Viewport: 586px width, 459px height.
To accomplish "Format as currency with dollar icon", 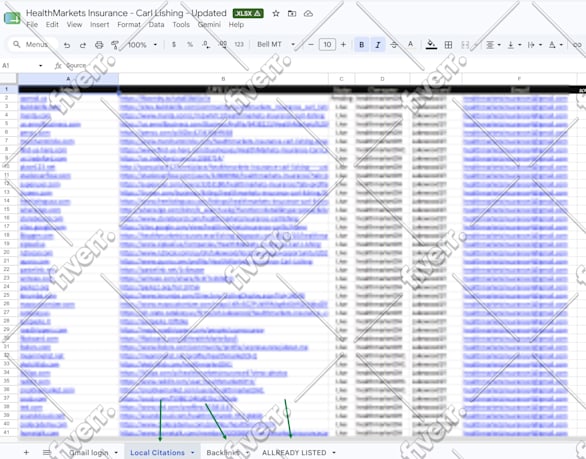I will point(174,44).
